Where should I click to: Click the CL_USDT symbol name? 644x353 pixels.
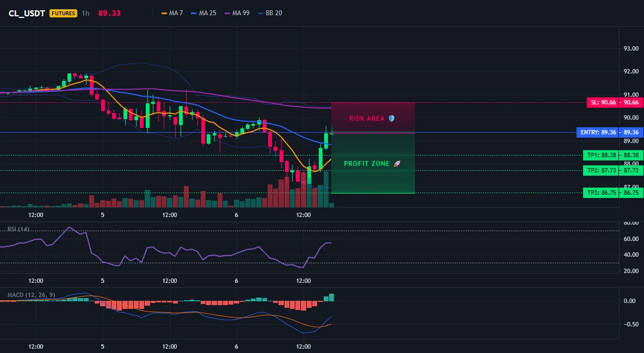(27, 13)
